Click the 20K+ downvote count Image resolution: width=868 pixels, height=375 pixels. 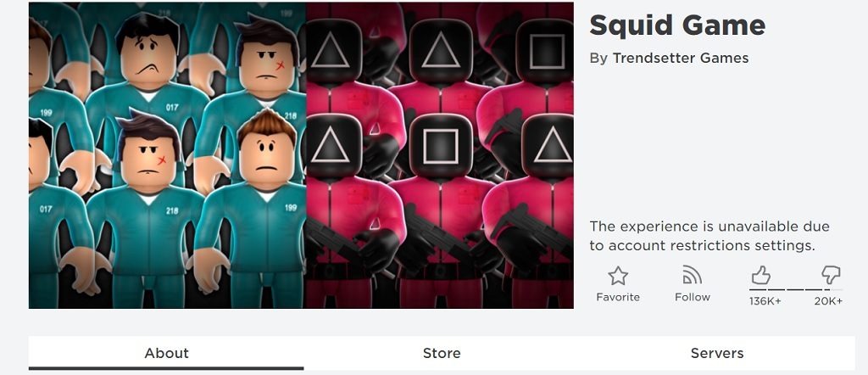coord(828,301)
